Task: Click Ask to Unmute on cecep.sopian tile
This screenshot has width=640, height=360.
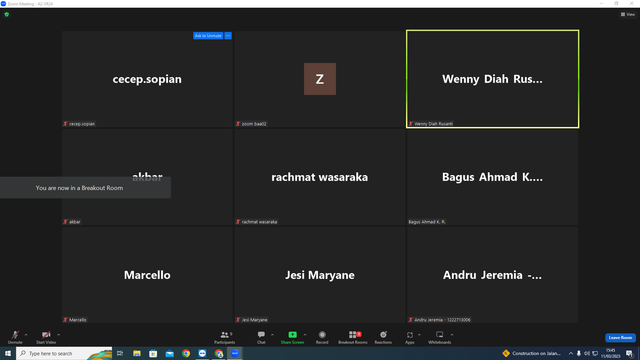Action: click(208, 36)
